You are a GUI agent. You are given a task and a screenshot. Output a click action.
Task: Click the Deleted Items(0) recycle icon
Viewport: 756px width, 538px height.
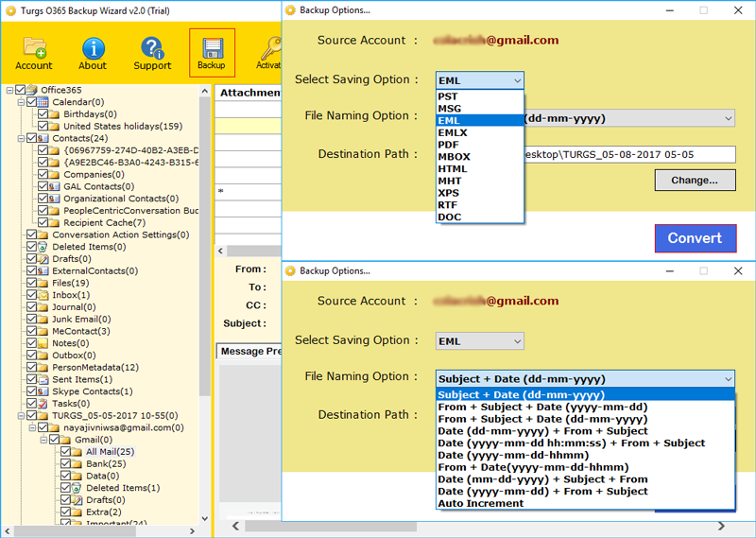point(43,247)
